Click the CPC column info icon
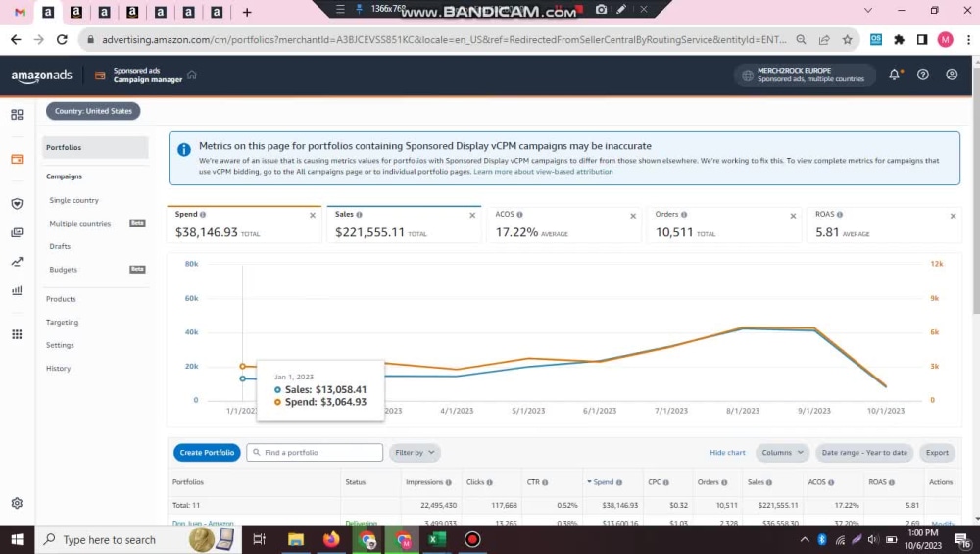The height and width of the screenshot is (554, 980). point(665,482)
